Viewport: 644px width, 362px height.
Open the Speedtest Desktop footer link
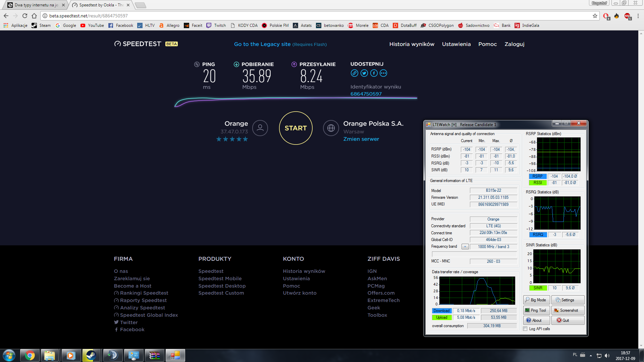(222, 286)
